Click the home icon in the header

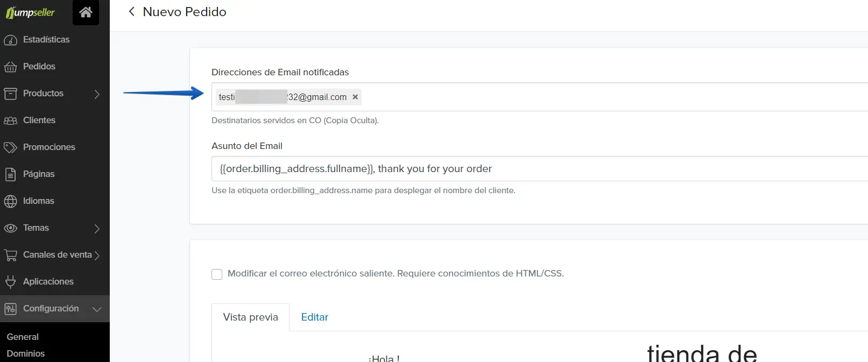(86, 12)
